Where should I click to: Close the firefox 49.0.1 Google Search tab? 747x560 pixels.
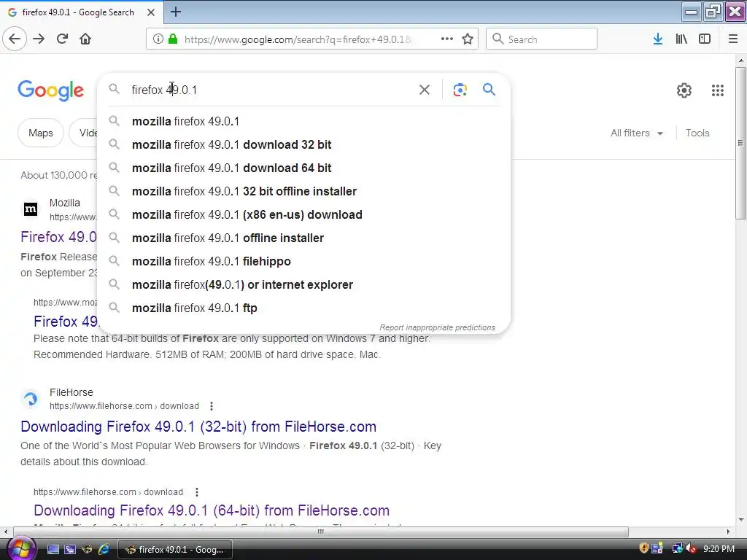click(x=151, y=12)
